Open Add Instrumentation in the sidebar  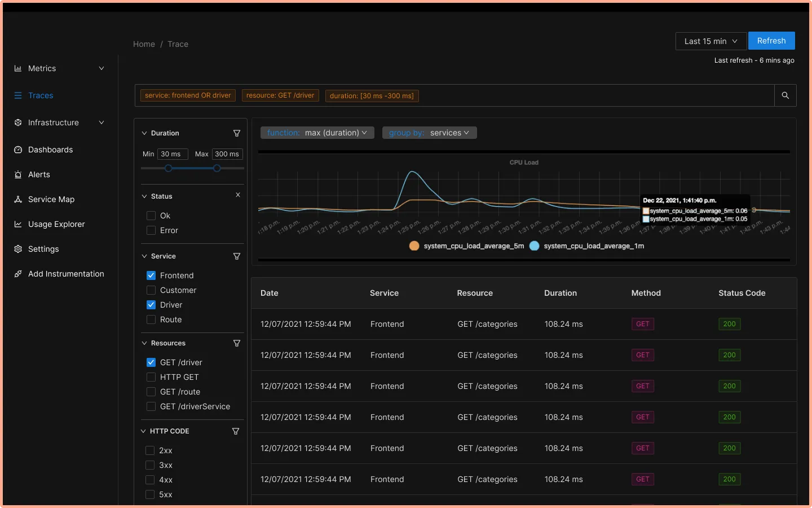[x=66, y=274]
